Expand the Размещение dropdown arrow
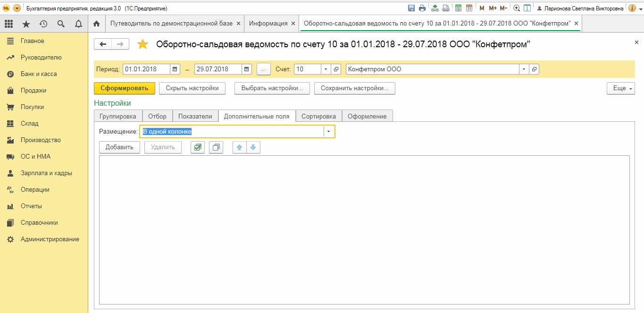 [x=329, y=132]
